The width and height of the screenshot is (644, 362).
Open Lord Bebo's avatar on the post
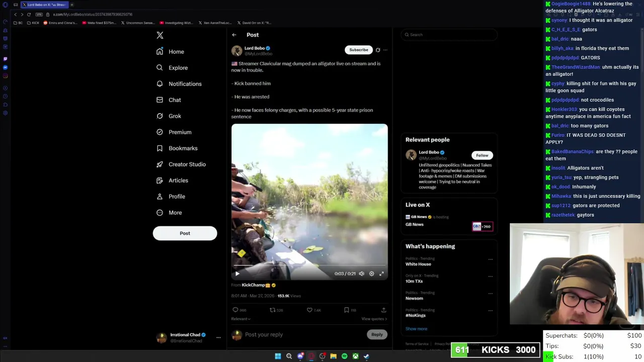236,51
